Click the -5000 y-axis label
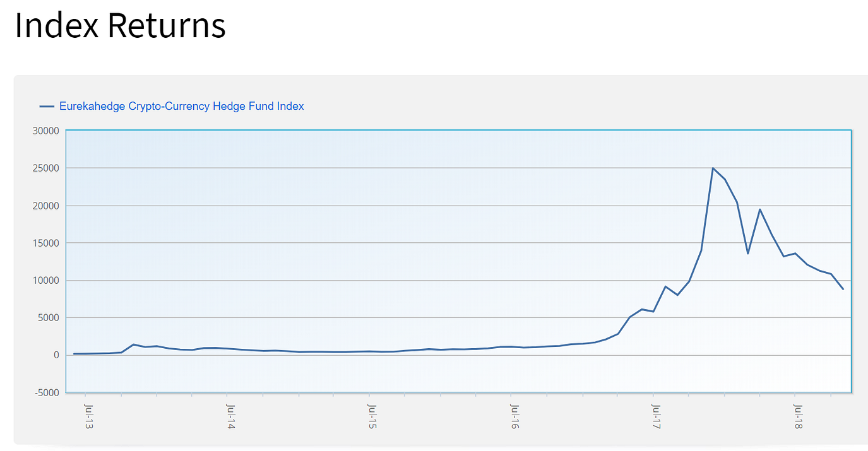The image size is (868, 451). pyautogui.click(x=46, y=392)
